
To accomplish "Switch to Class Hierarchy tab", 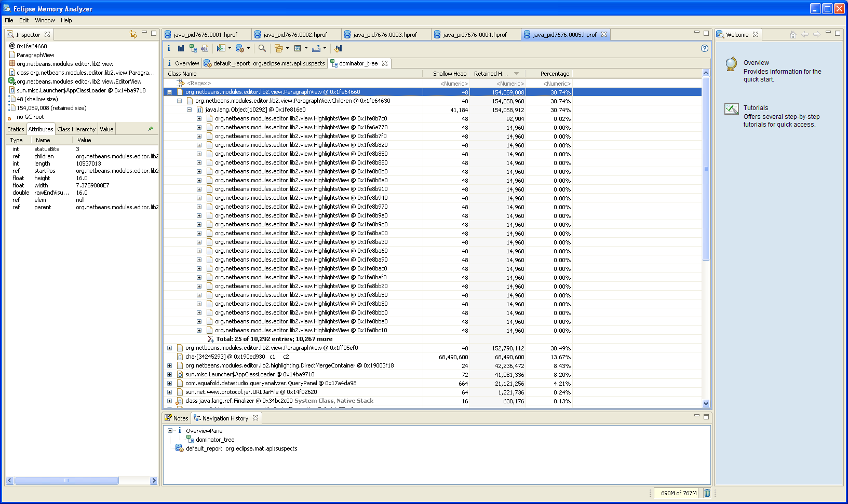I will (x=76, y=129).
